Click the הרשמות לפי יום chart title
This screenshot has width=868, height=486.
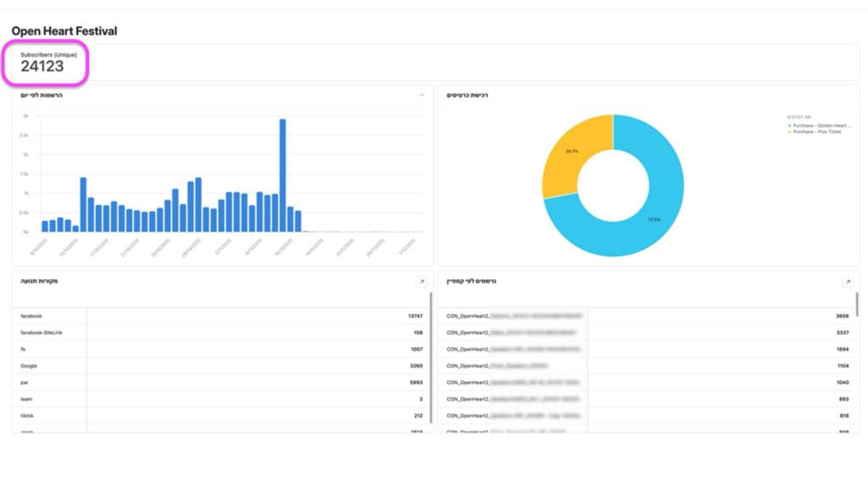[x=42, y=95]
